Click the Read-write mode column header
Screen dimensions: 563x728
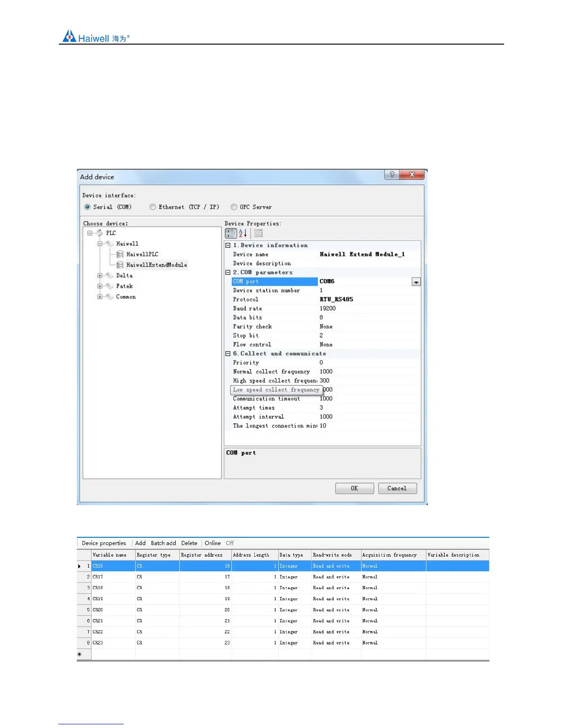(x=336, y=555)
